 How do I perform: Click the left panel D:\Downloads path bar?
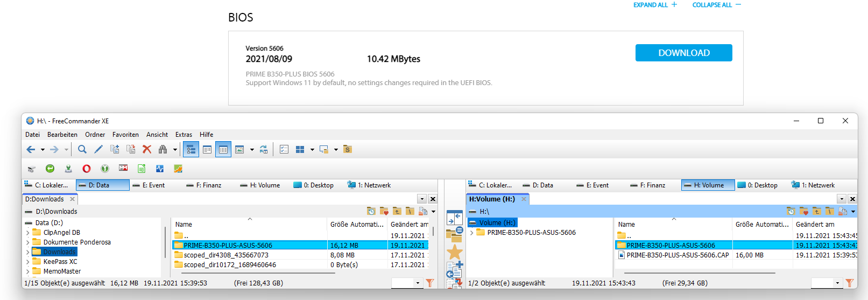pos(194,211)
